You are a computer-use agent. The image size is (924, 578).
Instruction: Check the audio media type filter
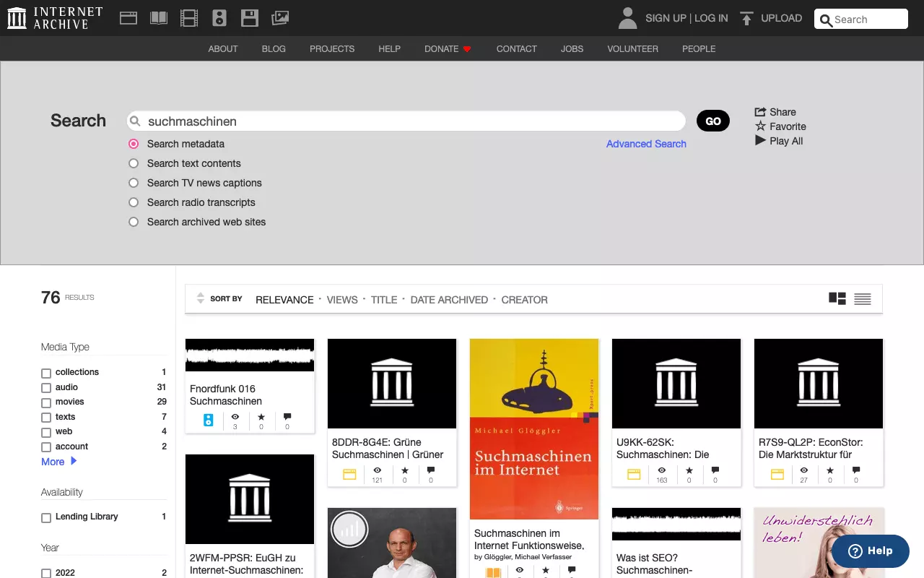tap(46, 388)
